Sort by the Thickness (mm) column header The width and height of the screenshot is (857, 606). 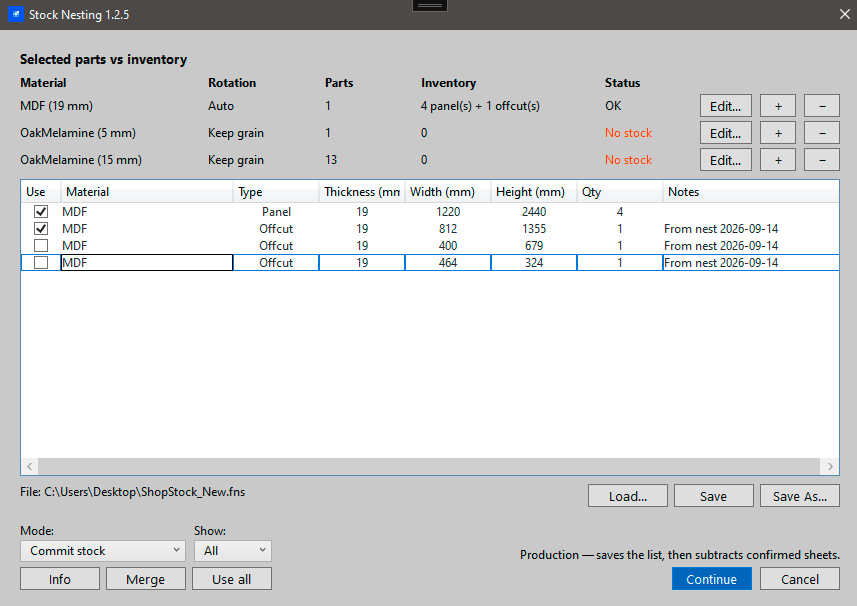(x=362, y=192)
